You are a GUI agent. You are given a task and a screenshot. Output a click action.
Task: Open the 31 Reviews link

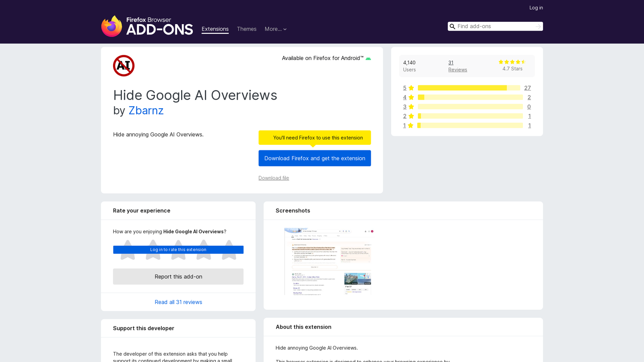tap(458, 66)
